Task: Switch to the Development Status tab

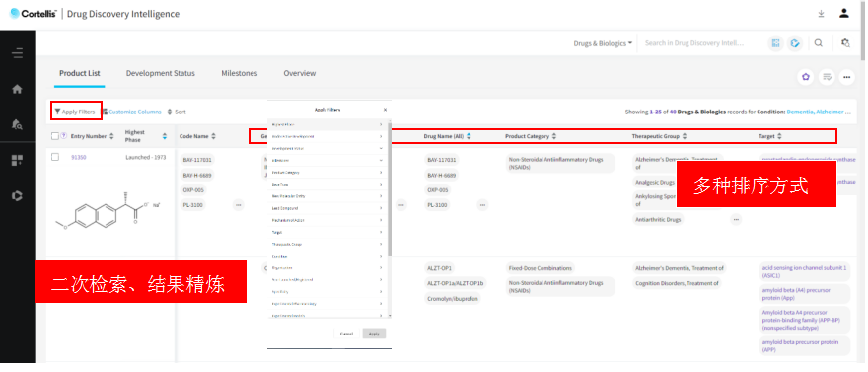Action: 161,73
